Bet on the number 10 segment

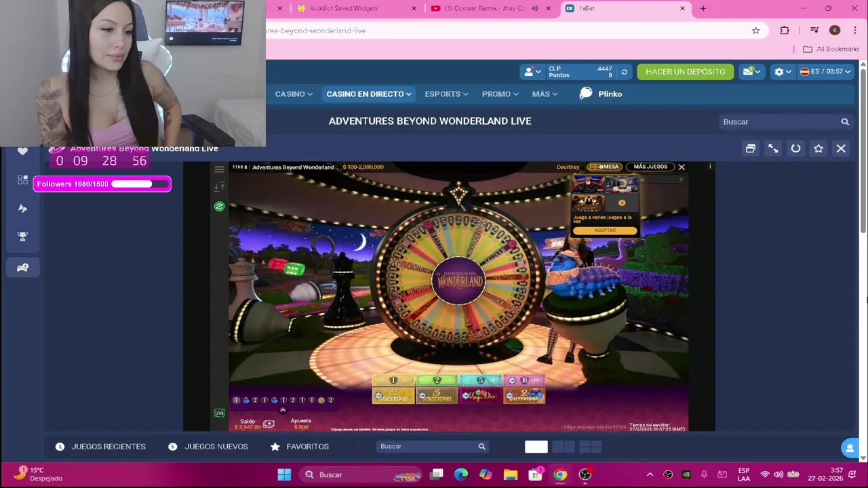pyautogui.click(x=524, y=380)
